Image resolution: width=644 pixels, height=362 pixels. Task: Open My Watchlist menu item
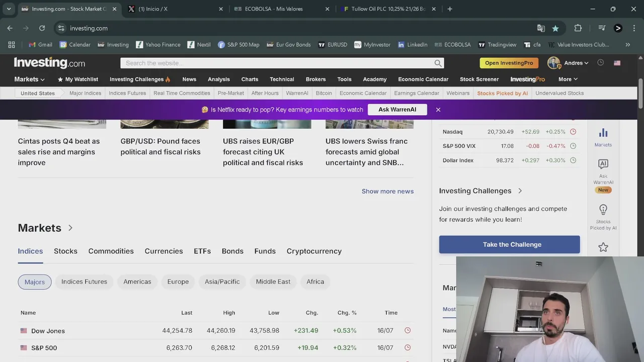click(78, 79)
